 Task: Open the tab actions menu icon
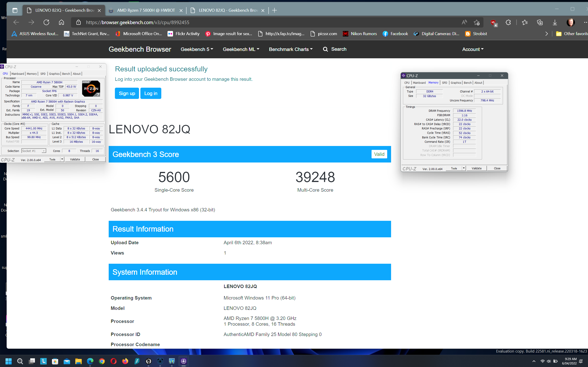15,10
